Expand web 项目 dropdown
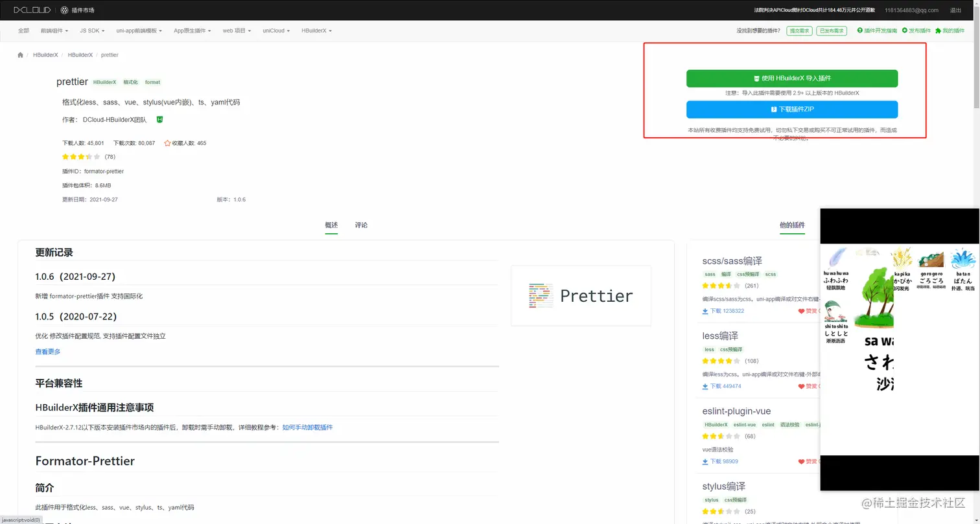Viewport: 980px width, 524px height. [x=237, y=30]
